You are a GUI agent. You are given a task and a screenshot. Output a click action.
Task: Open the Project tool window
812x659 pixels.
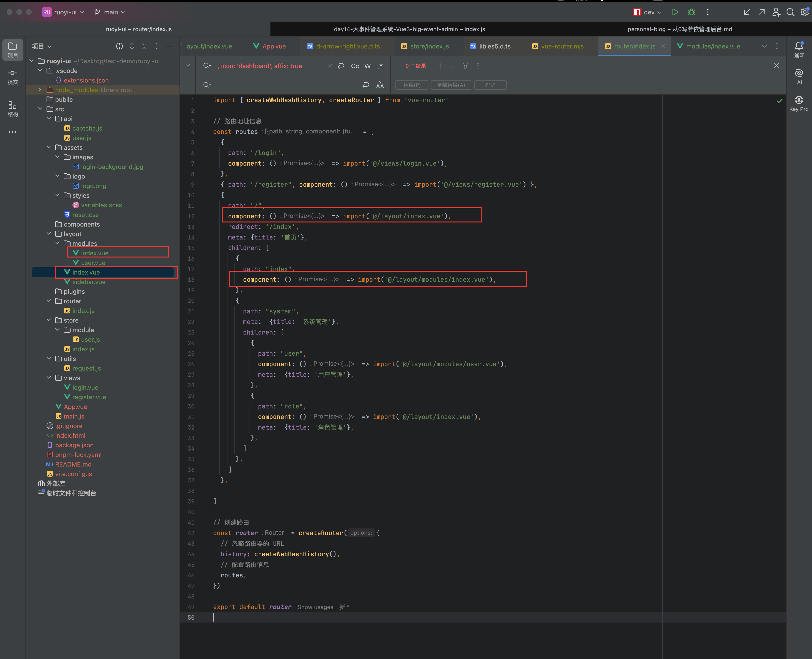click(x=12, y=50)
